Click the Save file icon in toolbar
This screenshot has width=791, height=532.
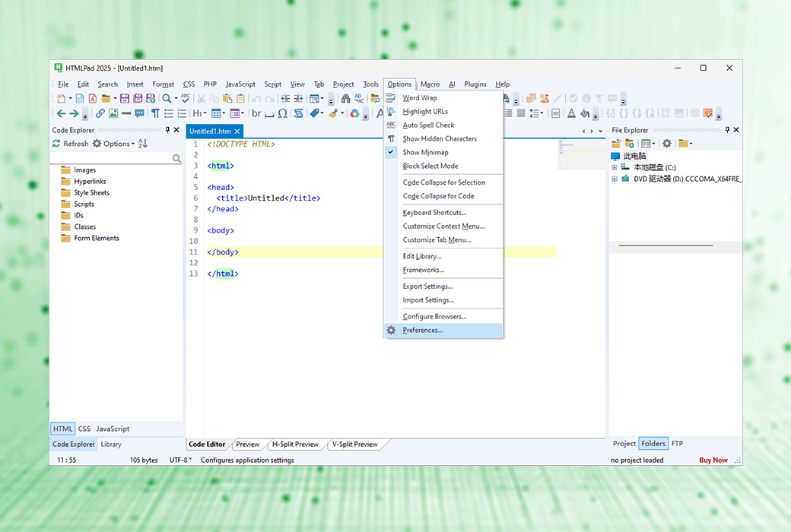pos(125,98)
